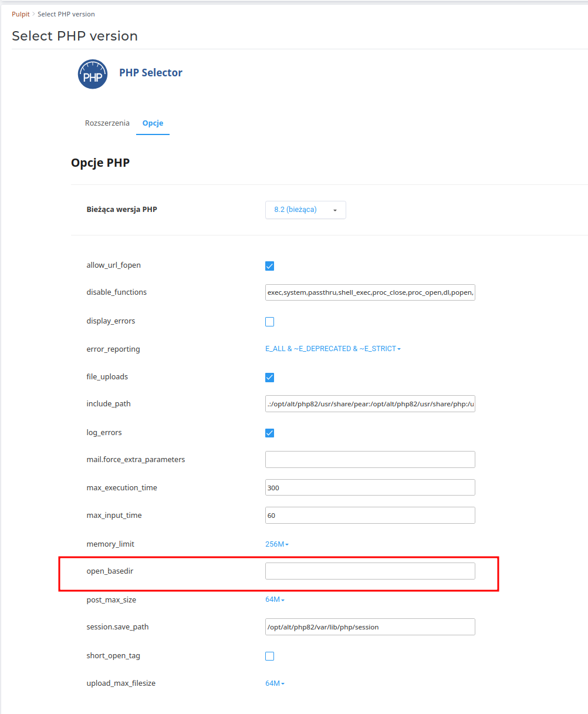Uncheck the file_uploads checkbox
This screenshot has height=714, width=588.
270,378
